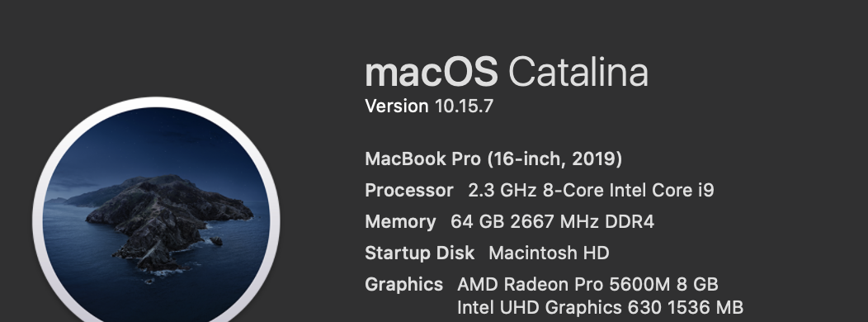This screenshot has width=868, height=322.
Task: Select the Catalina title word
Action: [578, 73]
